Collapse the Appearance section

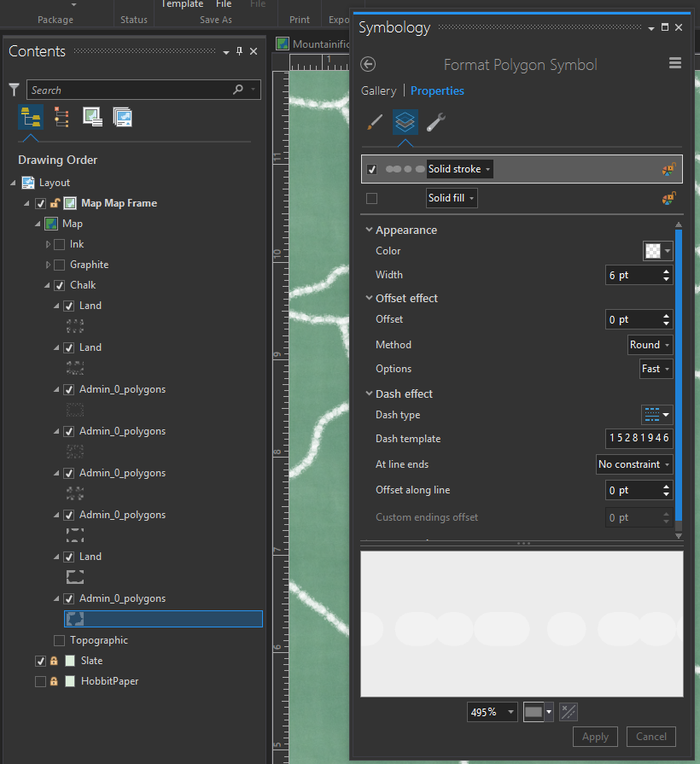point(369,230)
